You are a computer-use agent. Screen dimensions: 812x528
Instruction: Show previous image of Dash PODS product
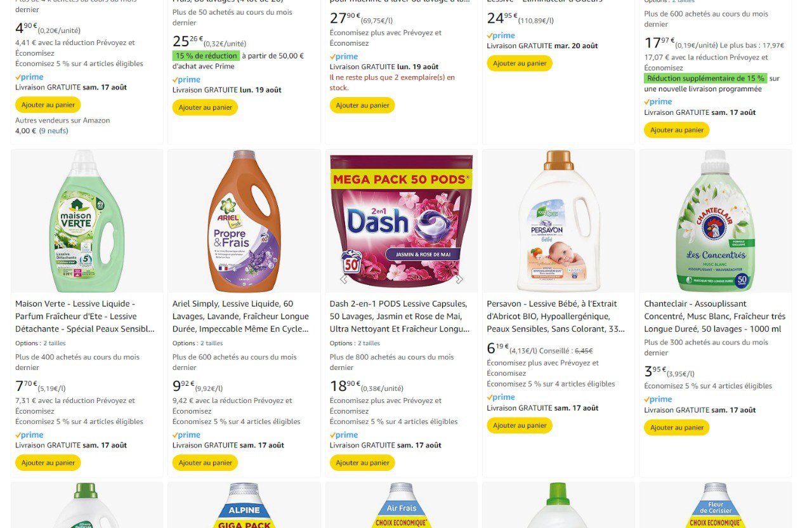344,279
